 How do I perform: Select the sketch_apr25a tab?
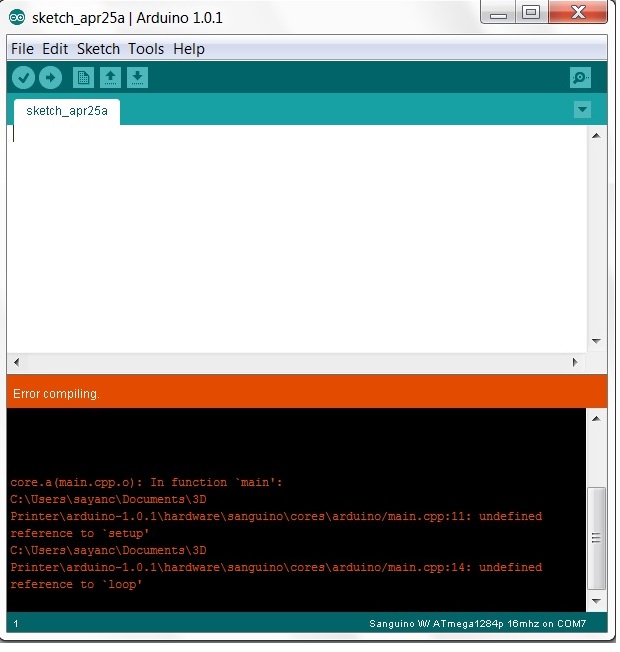(67, 111)
